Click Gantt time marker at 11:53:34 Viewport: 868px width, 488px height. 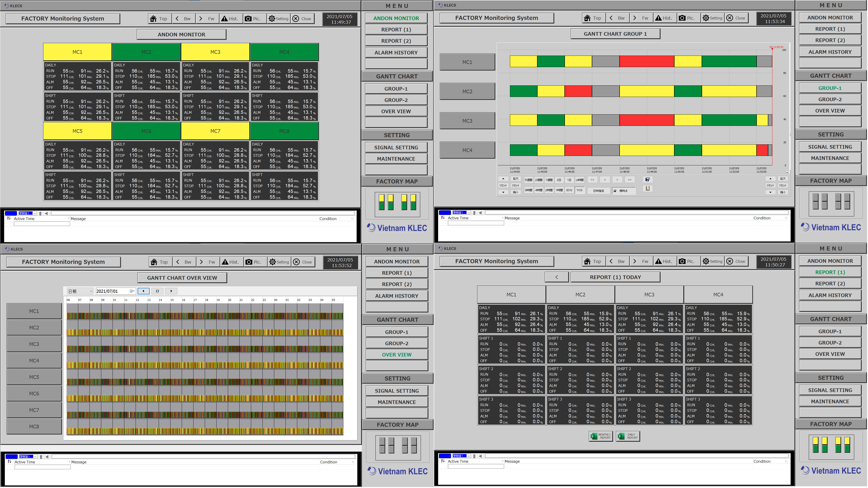click(x=772, y=49)
